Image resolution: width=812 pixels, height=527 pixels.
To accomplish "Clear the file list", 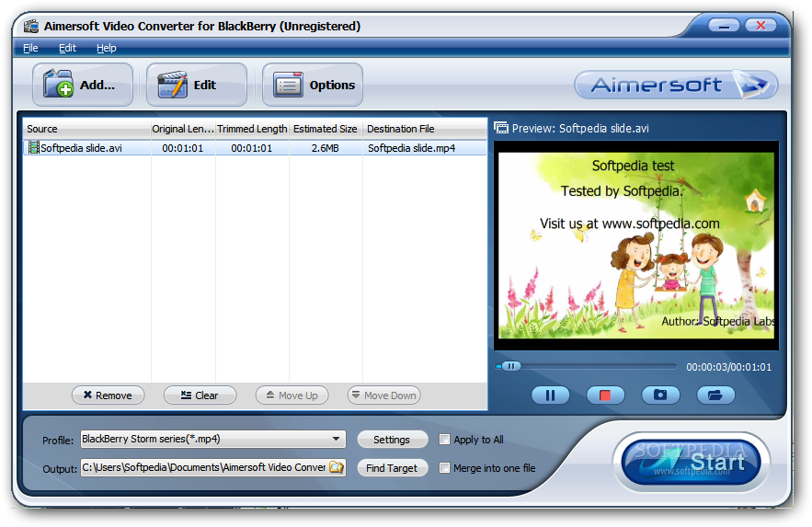I will point(200,395).
